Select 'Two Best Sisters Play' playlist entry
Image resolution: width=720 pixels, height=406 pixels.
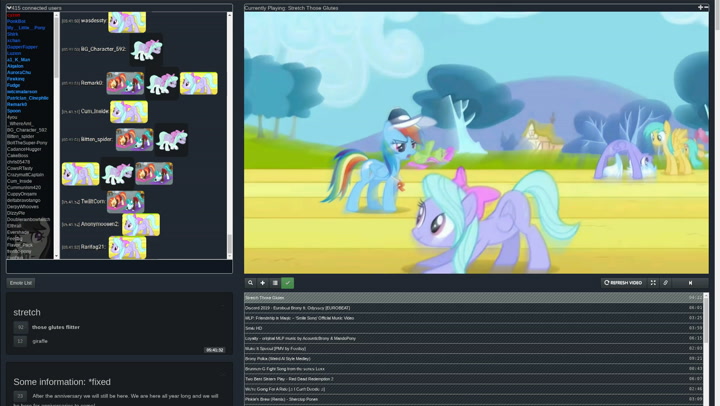[x=473, y=379]
